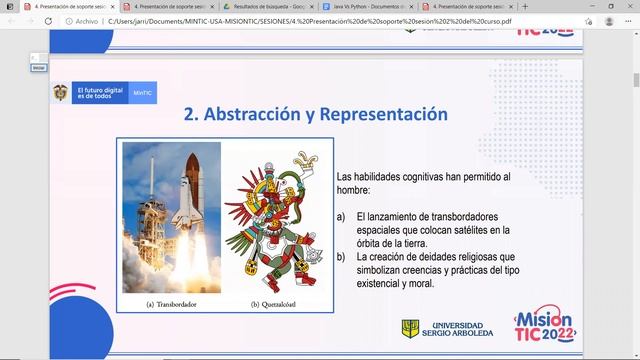Click the Archivo site info icon
This screenshot has height=360, width=640.
69,21
